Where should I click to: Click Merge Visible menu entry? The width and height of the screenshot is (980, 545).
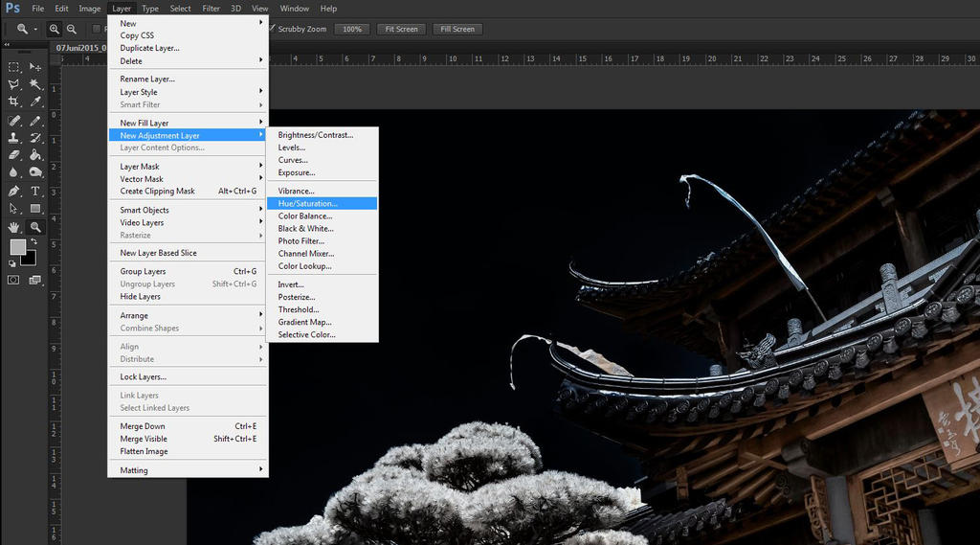coord(189,439)
